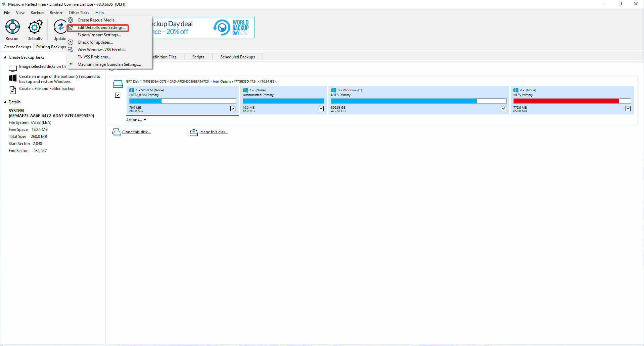This screenshot has height=346, width=644.
Task: Click Free Space 180.4 MB value
Action: 40,130
